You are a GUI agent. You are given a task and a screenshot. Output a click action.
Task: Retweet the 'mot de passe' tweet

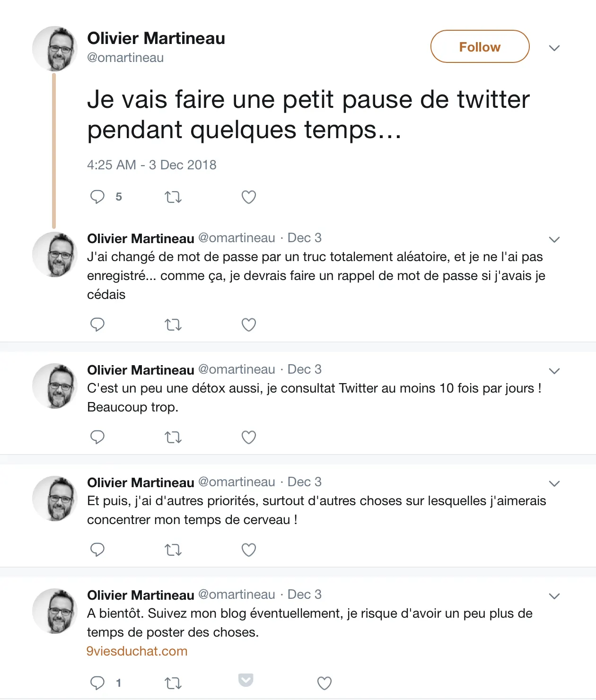click(173, 325)
